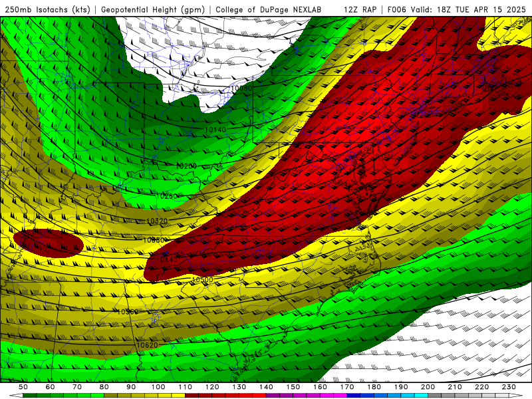This screenshot has width=532, height=399.
Task: Click the 230 value on the legend
Action: point(509,387)
